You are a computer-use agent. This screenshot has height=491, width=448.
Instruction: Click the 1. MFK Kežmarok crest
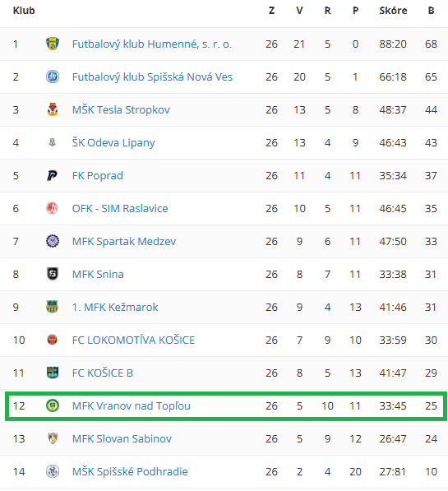click(53, 307)
